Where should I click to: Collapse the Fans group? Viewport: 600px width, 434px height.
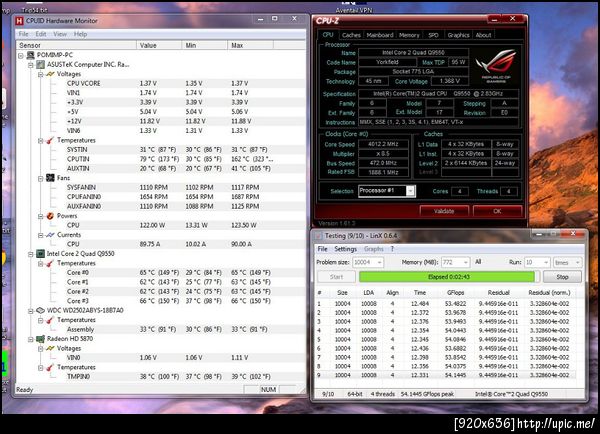41,178
